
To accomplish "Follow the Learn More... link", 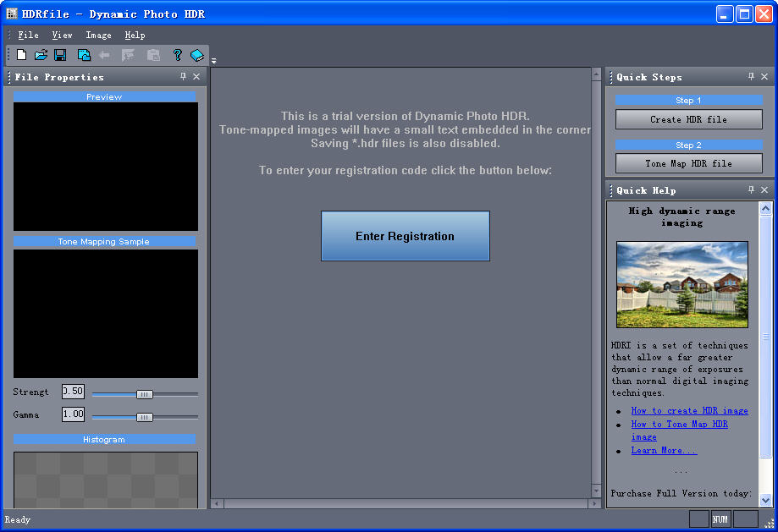I will (x=664, y=450).
